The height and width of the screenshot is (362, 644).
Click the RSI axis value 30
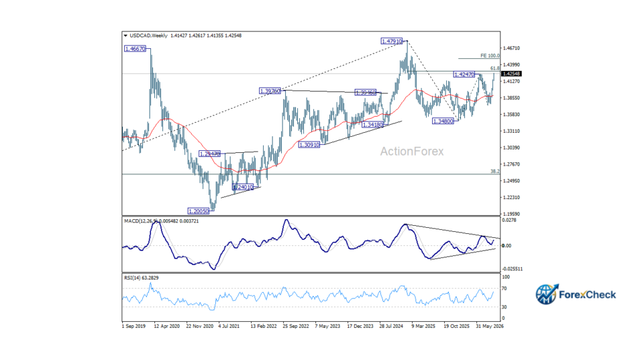[504, 308]
